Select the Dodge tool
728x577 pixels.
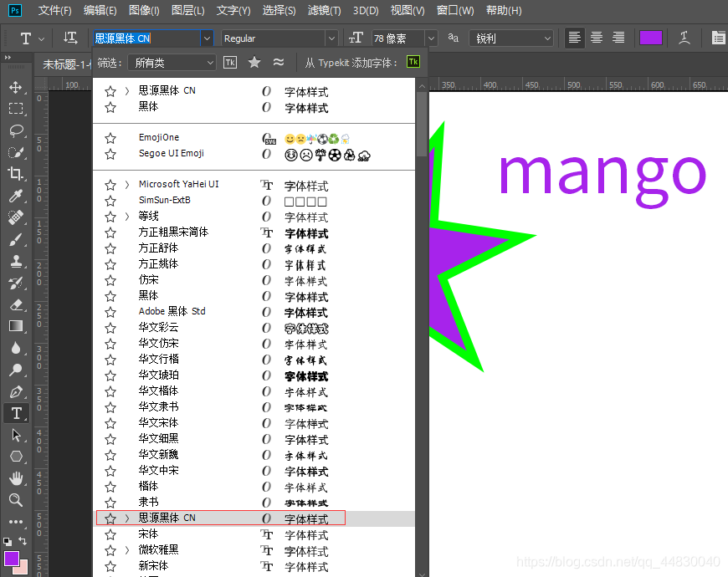(16, 370)
